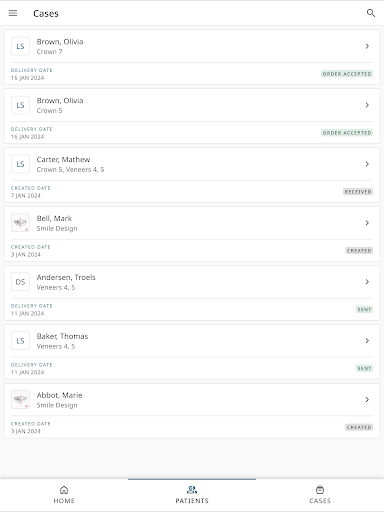Click Created status badge on Abbot, Marie

coord(359,427)
